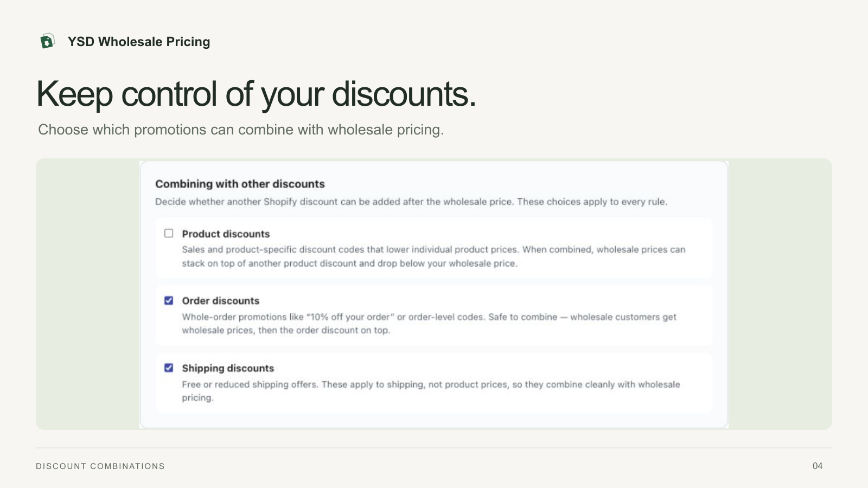Click the subtitle about combining promotions
The height and width of the screenshot is (488, 868).
click(x=241, y=130)
